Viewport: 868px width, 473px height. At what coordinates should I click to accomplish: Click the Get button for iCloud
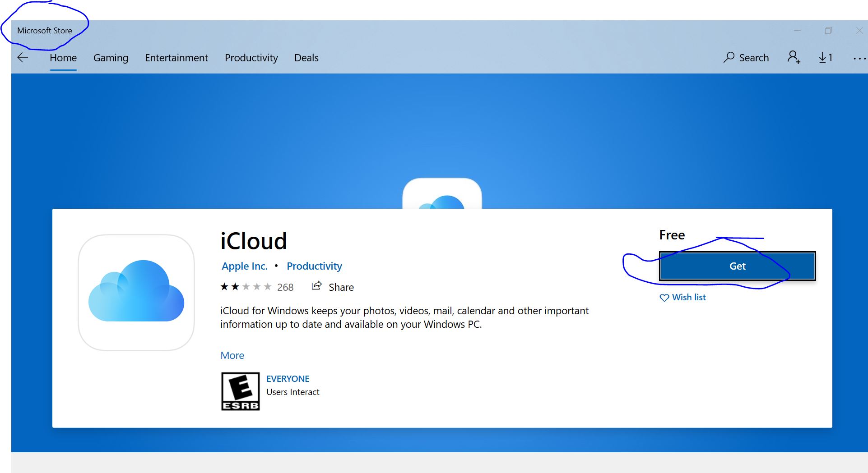coord(738,266)
